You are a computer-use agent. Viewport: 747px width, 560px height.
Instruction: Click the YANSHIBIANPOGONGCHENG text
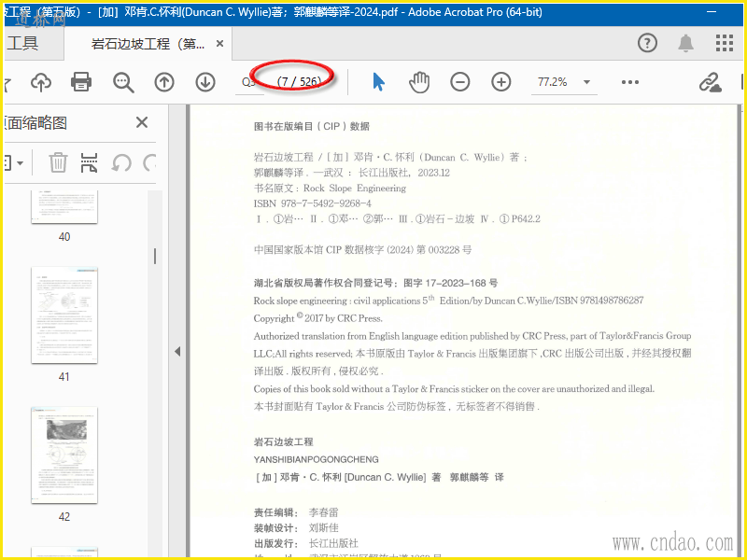click(317, 459)
